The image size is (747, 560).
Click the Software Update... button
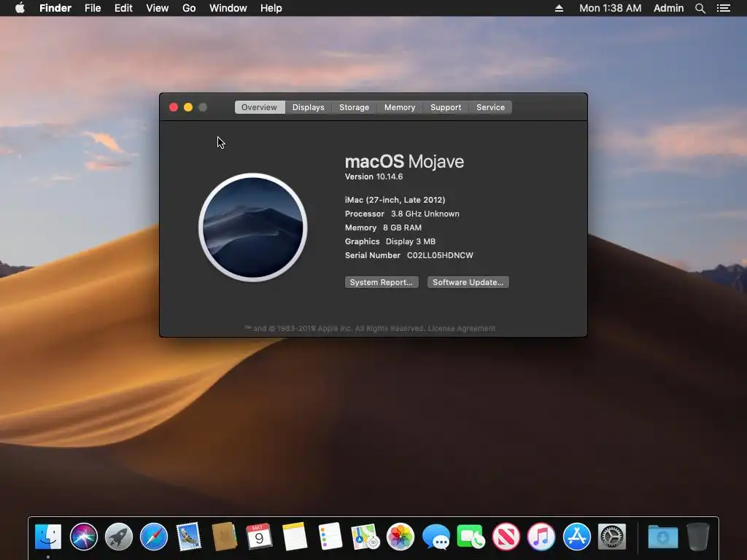point(468,282)
